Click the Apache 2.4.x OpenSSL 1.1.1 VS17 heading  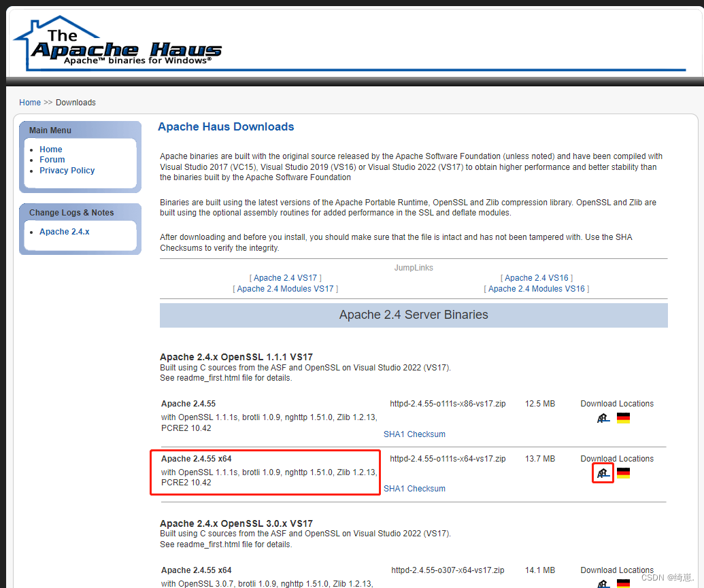(x=236, y=357)
